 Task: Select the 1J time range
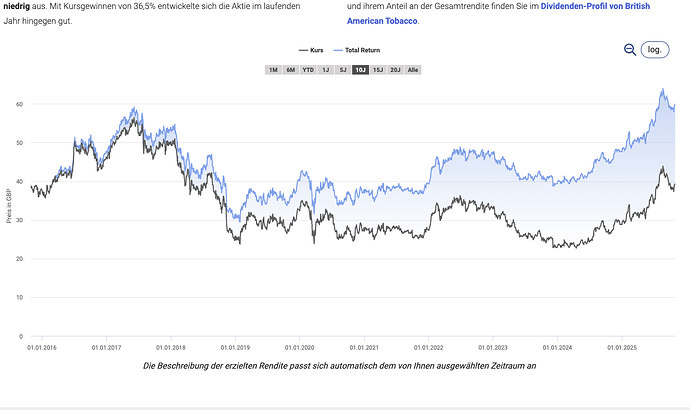(x=326, y=70)
